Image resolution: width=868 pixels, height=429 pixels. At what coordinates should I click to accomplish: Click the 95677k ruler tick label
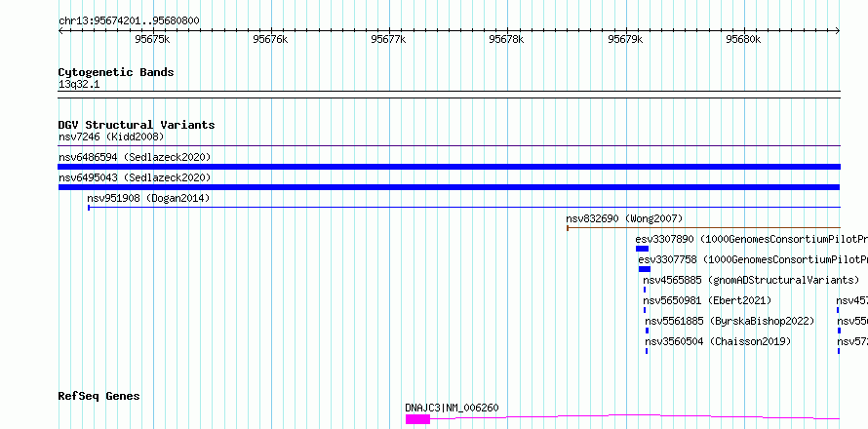[x=388, y=39]
